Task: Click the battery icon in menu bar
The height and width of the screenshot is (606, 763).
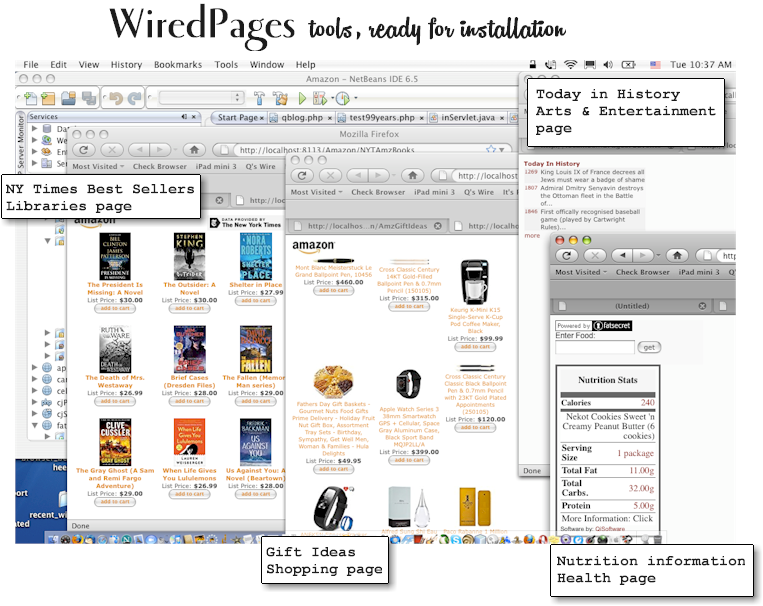Action: click(629, 65)
